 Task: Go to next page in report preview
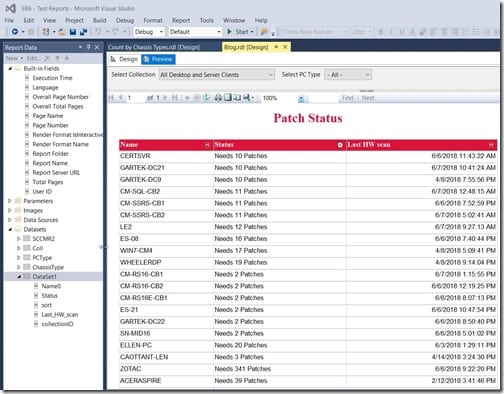pos(165,98)
